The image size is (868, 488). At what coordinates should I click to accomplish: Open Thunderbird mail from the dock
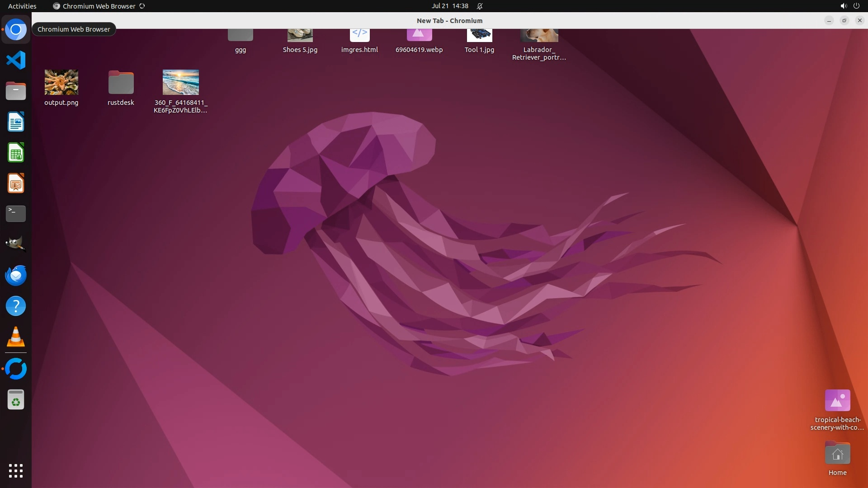tap(16, 275)
